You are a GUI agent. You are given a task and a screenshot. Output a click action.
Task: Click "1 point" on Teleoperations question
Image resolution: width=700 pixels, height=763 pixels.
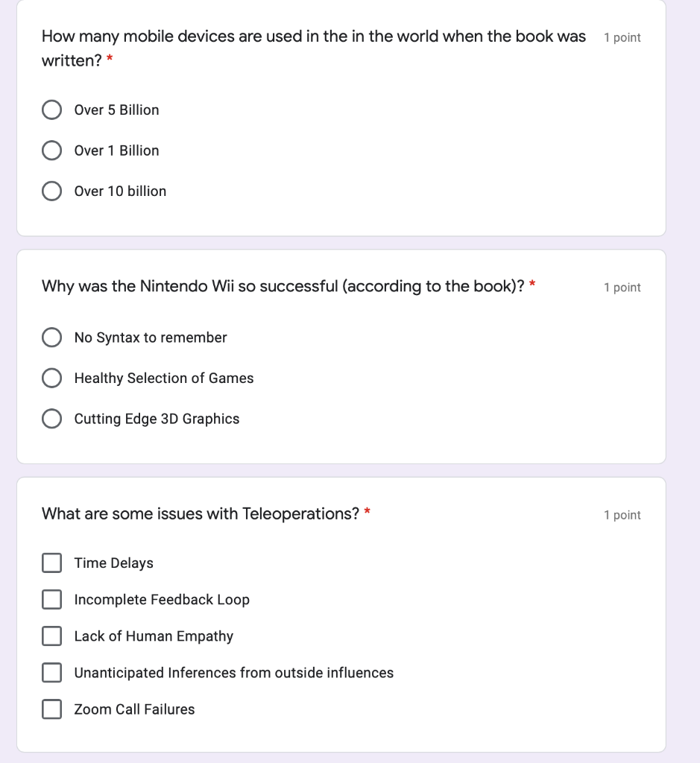click(x=622, y=516)
